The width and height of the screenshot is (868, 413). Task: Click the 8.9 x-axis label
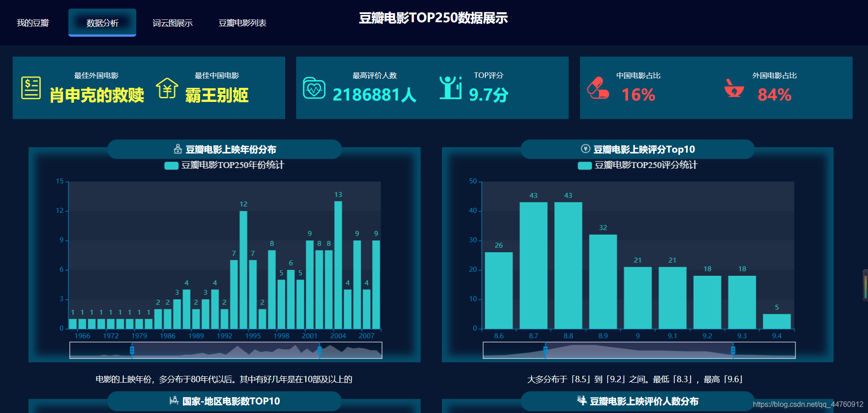click(603, 336)
